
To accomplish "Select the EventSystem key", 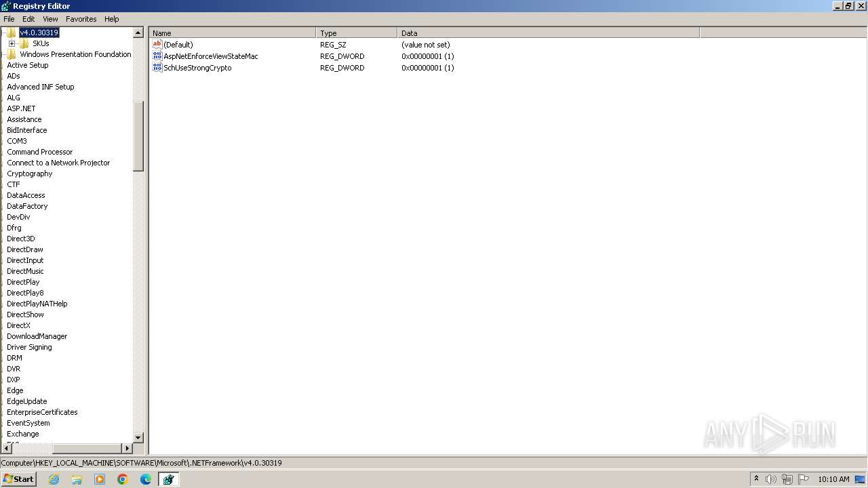I will point(28,423).
